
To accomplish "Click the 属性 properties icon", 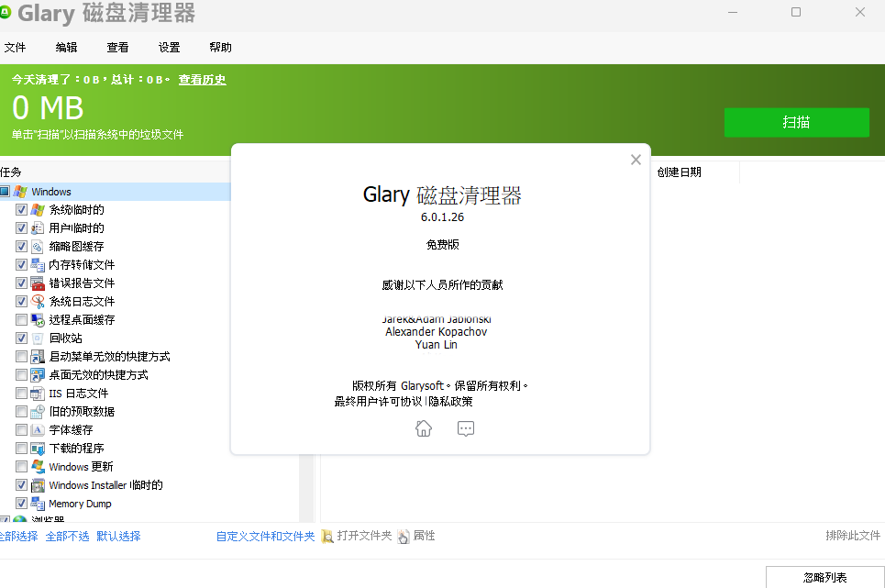I will (404, 536).
